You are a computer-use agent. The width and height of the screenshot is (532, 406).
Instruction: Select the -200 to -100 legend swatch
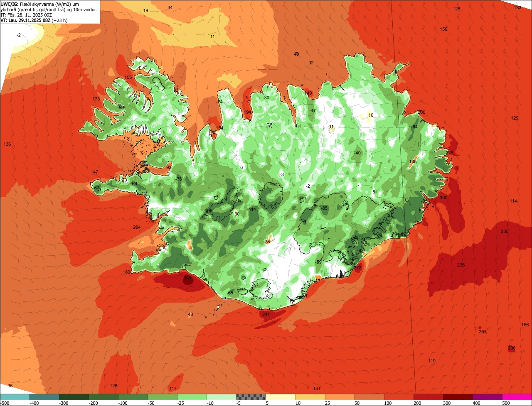coord(103,397)
